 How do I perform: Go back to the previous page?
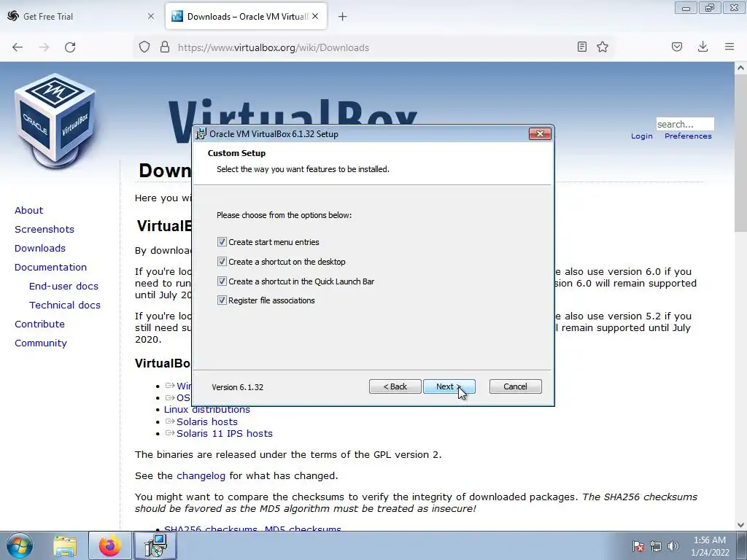pos(18,47)
